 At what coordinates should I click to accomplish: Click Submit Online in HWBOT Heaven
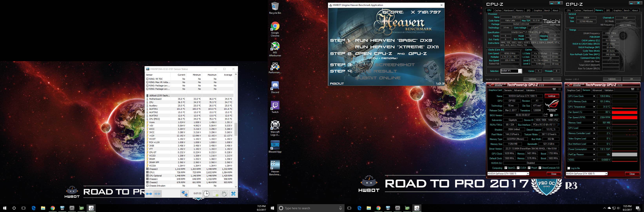378,78
